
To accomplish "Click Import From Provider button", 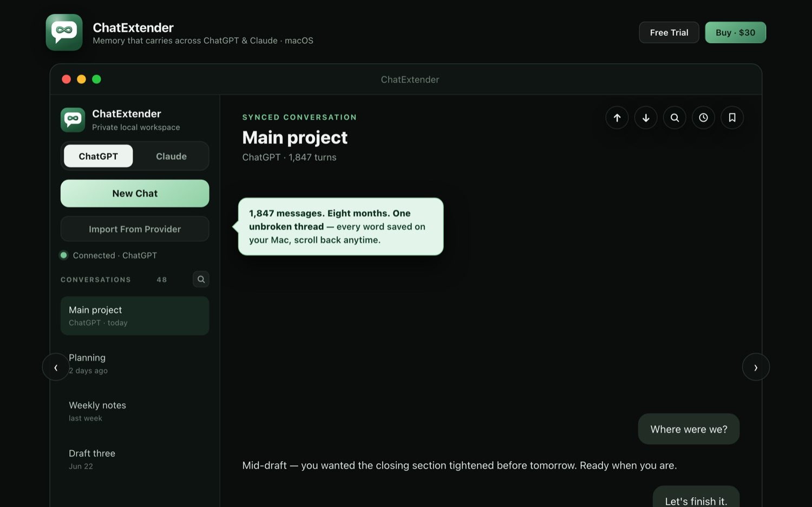I will (x=135, y=229).
